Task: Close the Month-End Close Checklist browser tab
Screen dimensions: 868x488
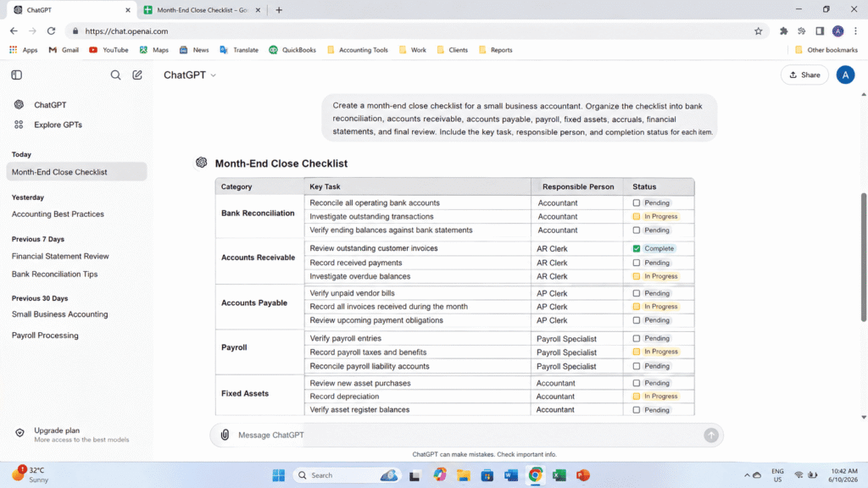Action: tap(258, 10)
